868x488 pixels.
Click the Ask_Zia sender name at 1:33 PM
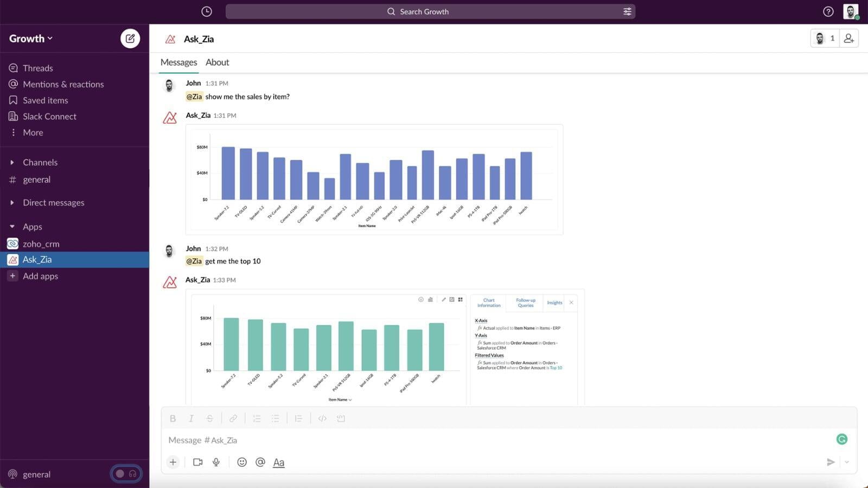coord(197,280)
